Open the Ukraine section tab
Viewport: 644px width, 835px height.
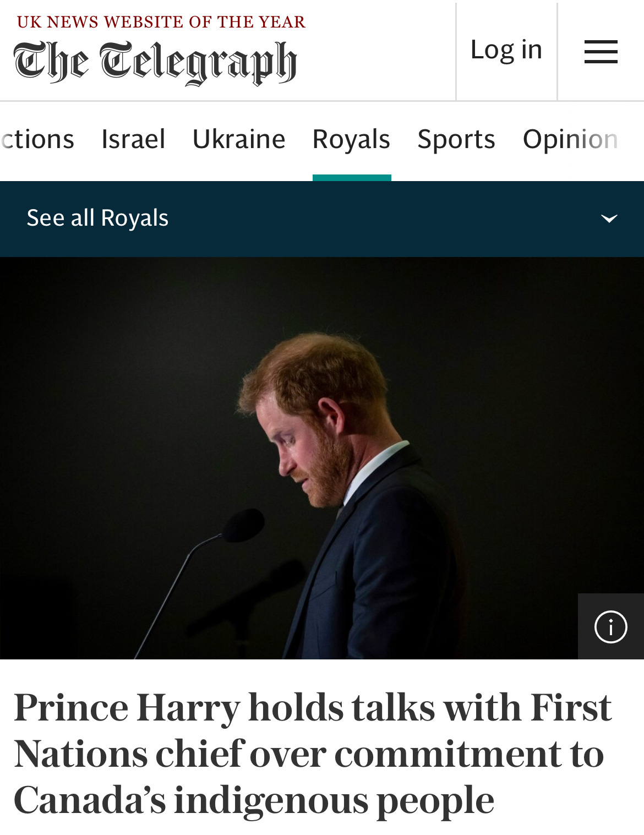[239, 139]
